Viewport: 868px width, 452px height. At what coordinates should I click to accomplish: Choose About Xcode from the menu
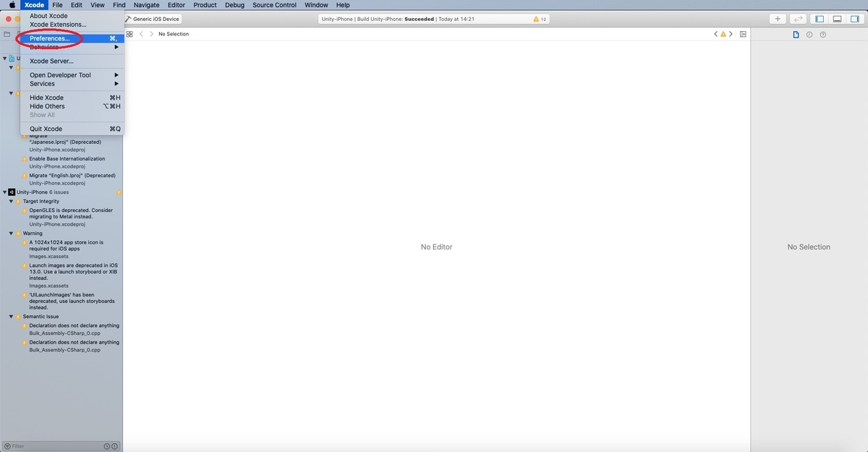[72, 16]
